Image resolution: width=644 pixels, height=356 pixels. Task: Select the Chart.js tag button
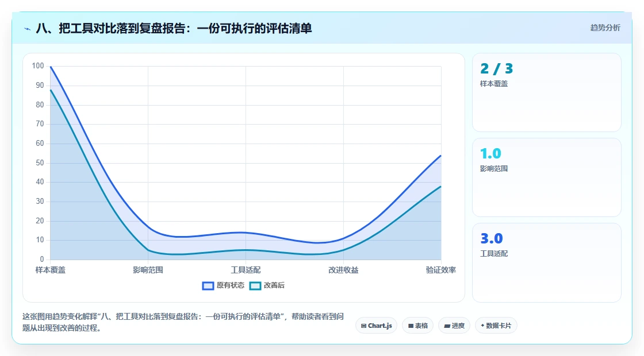point(376,326)
